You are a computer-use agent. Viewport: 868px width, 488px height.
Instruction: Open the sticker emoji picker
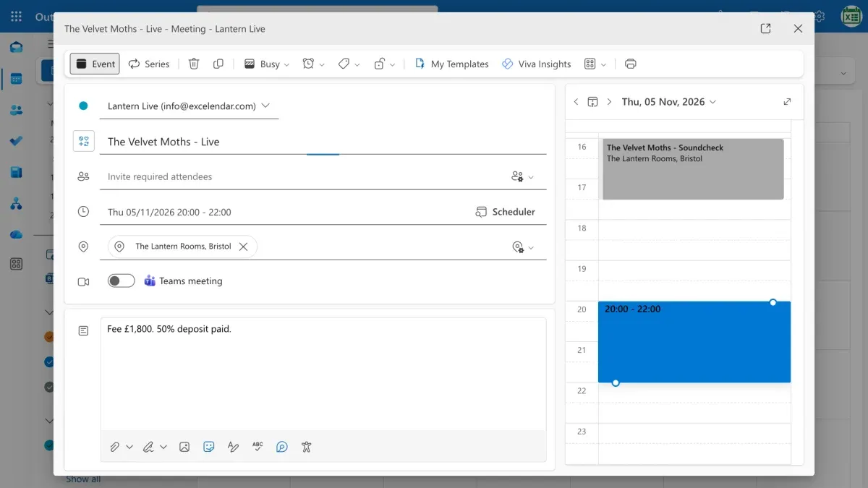(209, 447)
